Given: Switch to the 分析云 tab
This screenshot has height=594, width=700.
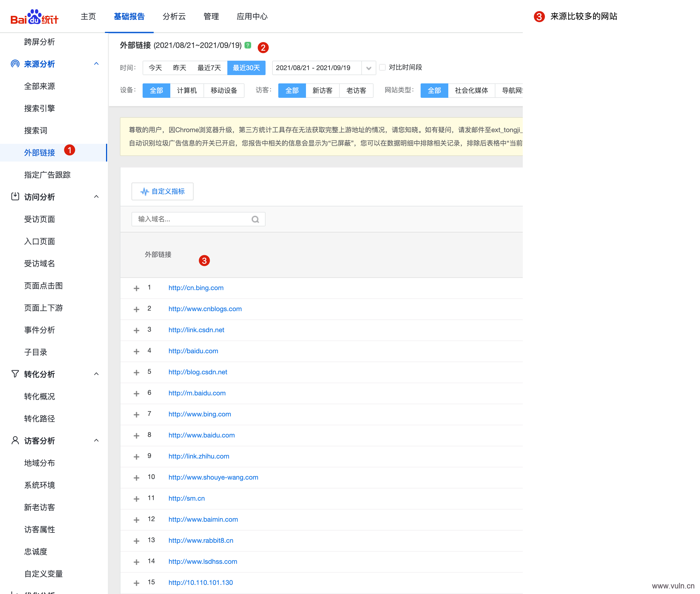Looking at the screenshot, I should point(174,17).
